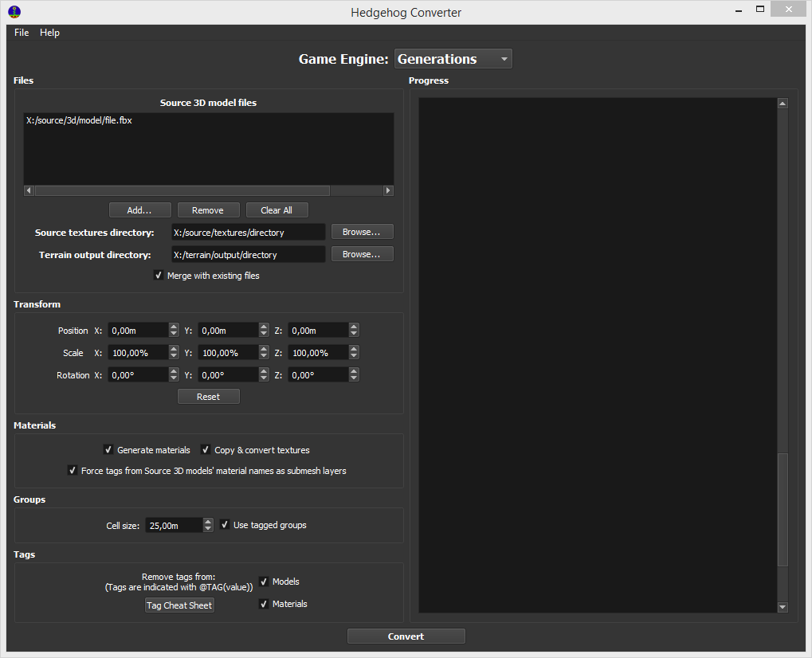Click Scale Y value field
This screenshot has height=658, width=812.
(228, 353)
